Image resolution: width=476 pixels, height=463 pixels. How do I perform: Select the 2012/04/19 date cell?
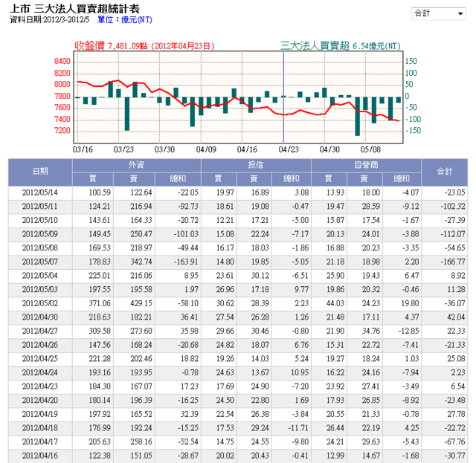tap(39, 415)
